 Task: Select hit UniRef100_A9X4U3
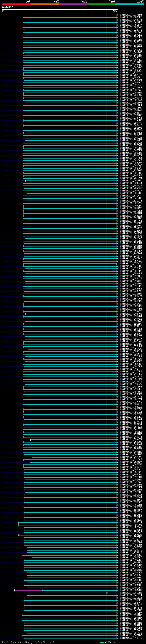pos(131,65)
